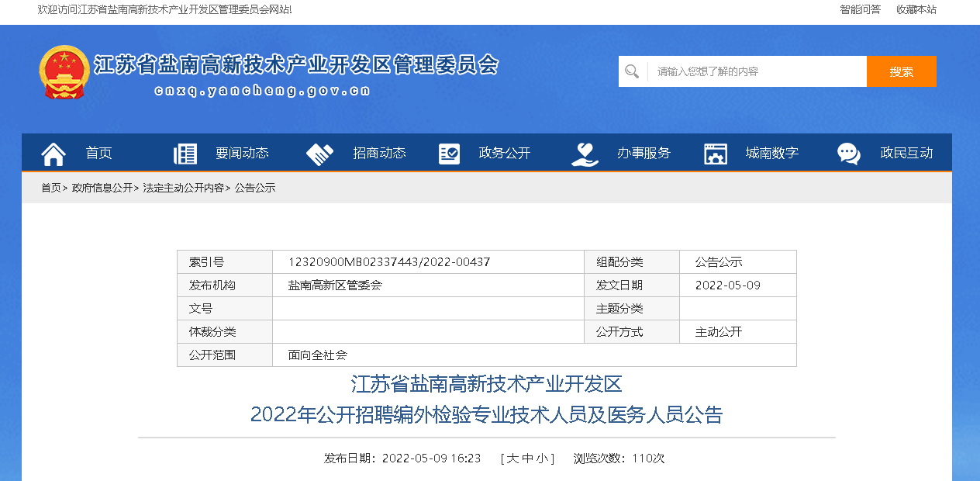Viewport: 980px width, 481px height.
Task: Click the chat bubbles icon beside 政民互动
Action: (849, 154)
